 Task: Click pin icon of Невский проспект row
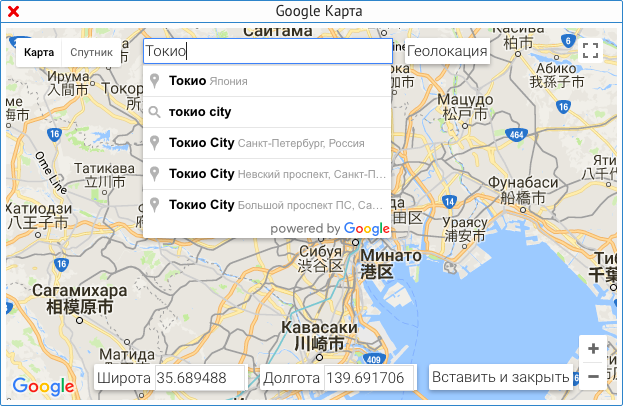[x=155, y=174]
